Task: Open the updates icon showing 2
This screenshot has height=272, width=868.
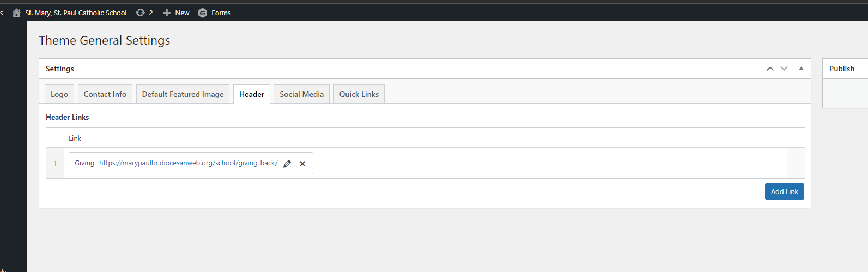Action: pos(140,13)
